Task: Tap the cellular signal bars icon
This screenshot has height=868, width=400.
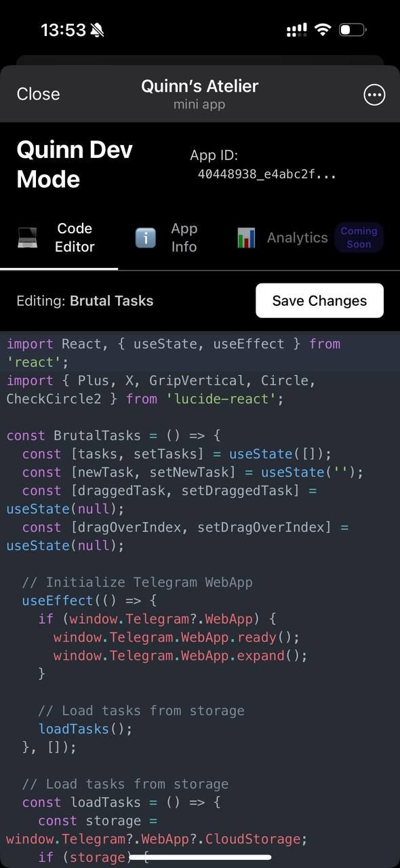Action: click(297, 30)
